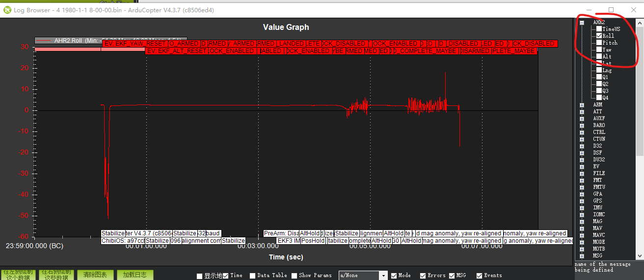Viewport: 644px width, 280px height.
Task: Check the Alt box under AHR2
Action: point(599,56)
